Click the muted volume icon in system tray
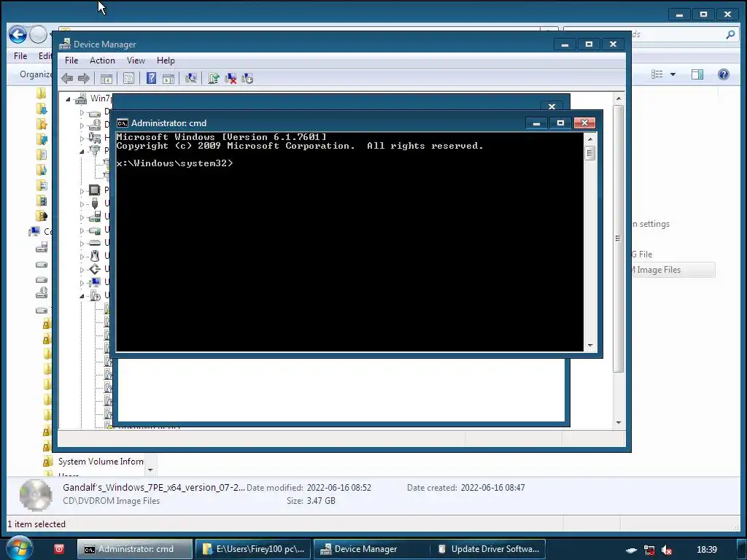The width and height of the screenshot is (747, 560). click(667, 550)
